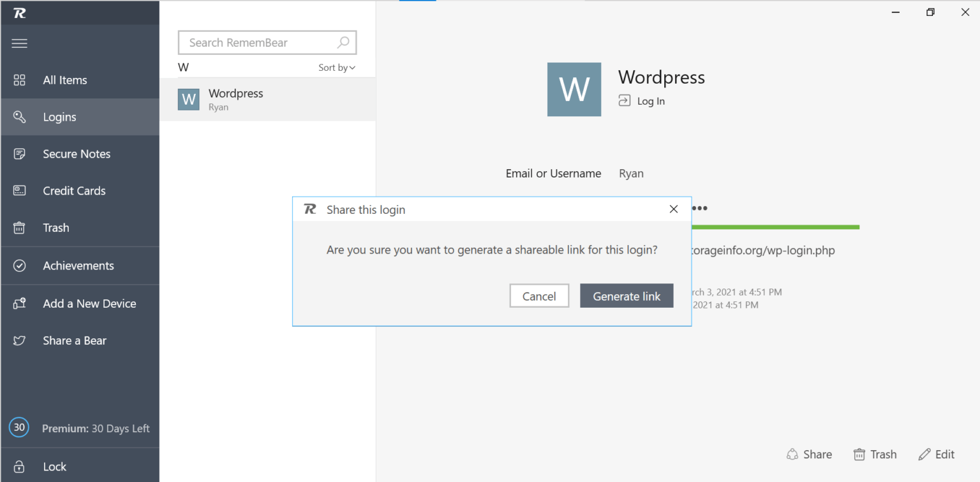Click the Trash bin icon in sidebar

point(20,228)
